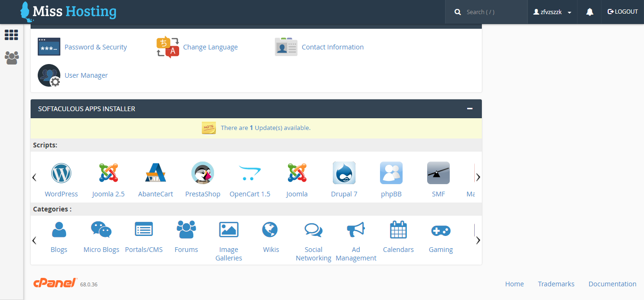Screen dimensions: 644x300
Task: Show previous scripts with left arrow
Action: [34, 177]
